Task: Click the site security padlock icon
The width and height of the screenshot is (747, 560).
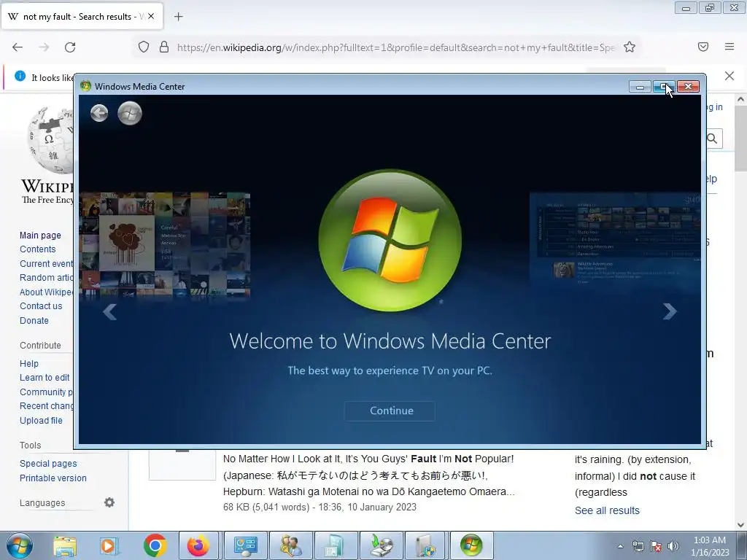Action: (x=164, y=47)
